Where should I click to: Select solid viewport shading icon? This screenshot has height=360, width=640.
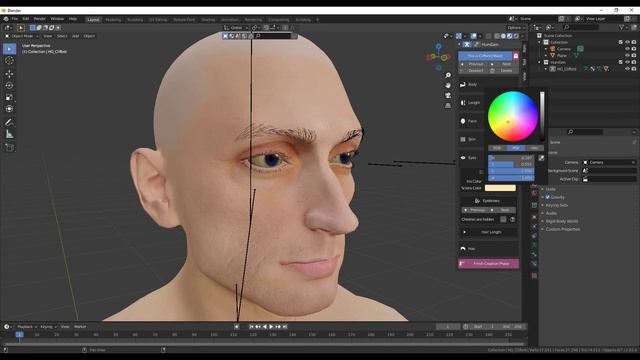pyautogui.click(x=503, y=36)
